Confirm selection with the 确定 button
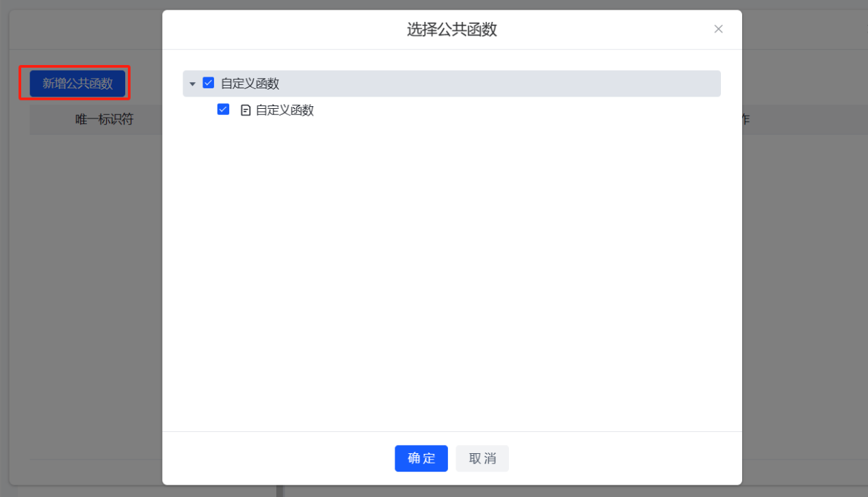This screenshot has width=868, height=497. point(421,459)
